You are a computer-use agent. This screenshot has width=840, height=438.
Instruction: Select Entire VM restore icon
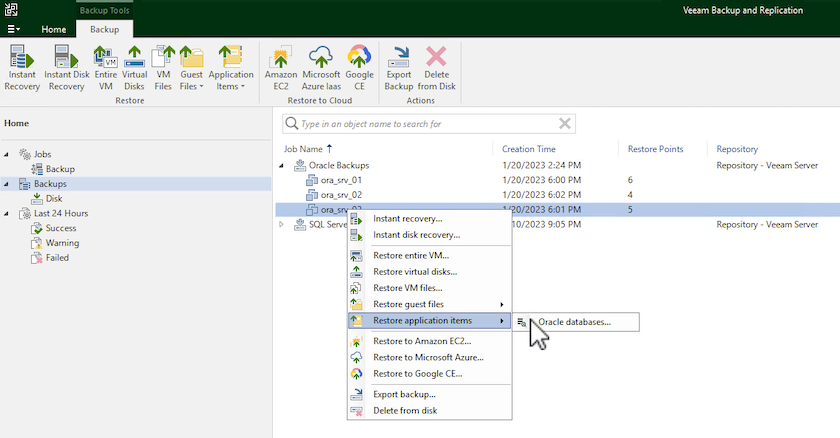coord(106,68)
